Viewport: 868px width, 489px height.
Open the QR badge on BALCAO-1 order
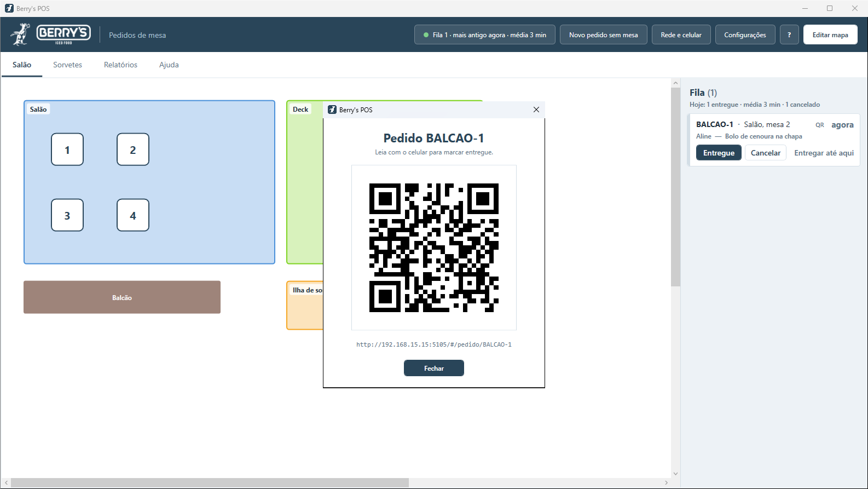click(x=820, y=125)
